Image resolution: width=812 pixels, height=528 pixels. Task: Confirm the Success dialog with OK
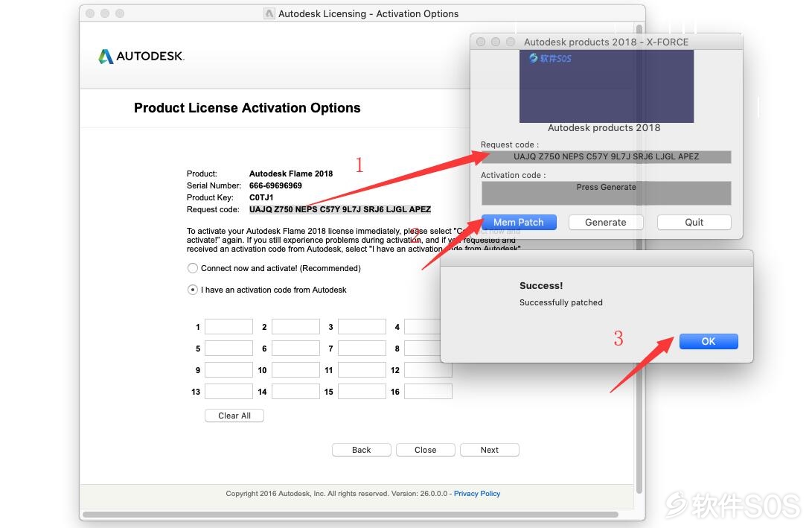(x=709, y=342)
